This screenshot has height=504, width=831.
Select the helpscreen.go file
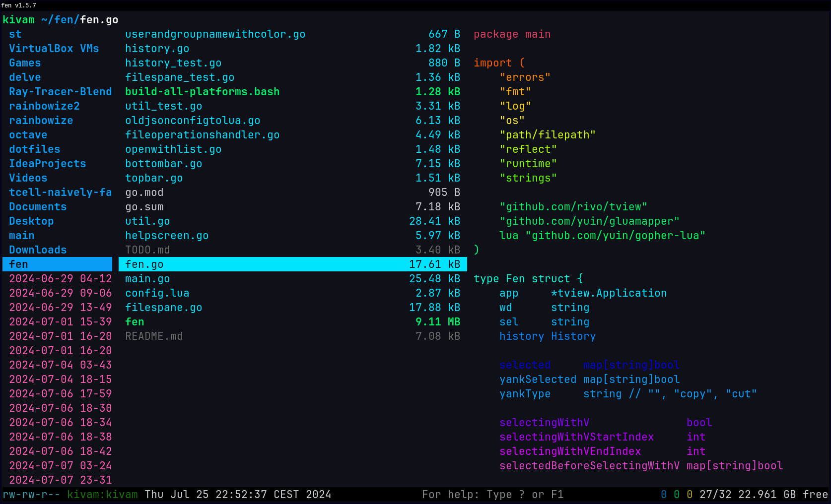(x=293, y=236)
